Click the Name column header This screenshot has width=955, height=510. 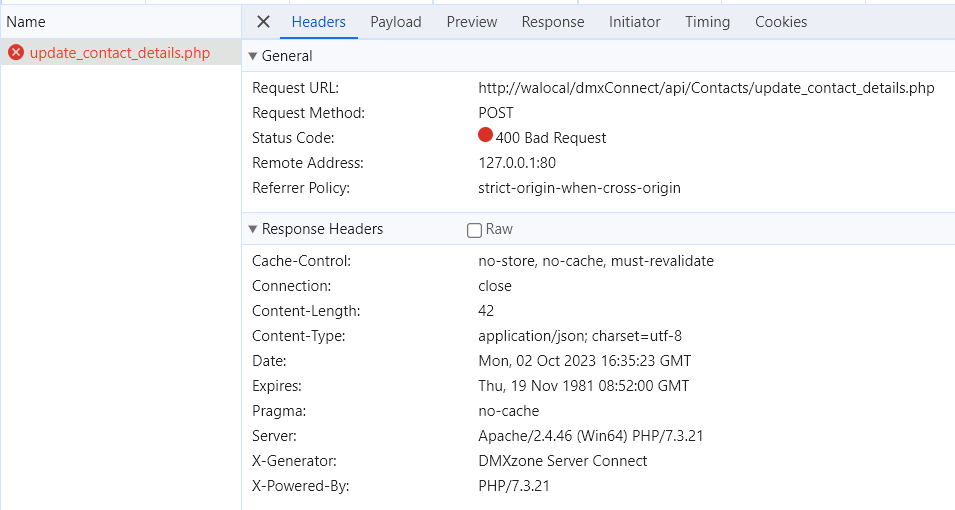click(x=26, y=22)
